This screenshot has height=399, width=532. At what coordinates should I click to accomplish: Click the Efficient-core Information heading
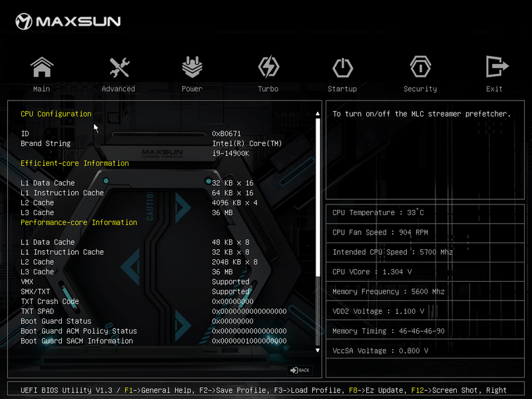75,163
